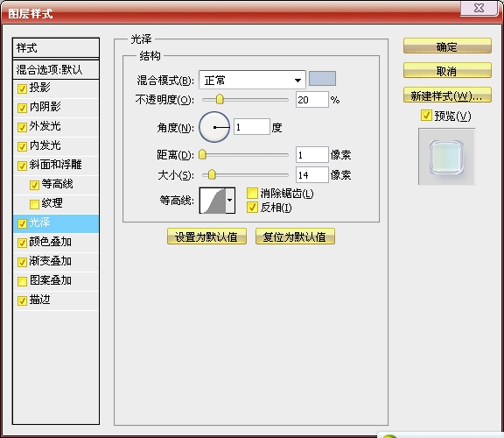Screen dimensions: 504x438
Task: Select the 样式 header item
Action: pyautogui.click(x=56, y=48)
